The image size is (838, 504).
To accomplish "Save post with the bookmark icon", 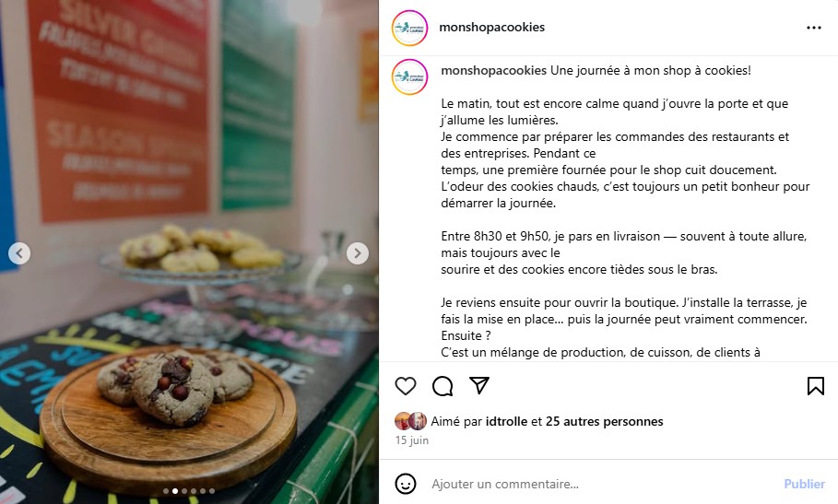I will click(816, 385).
